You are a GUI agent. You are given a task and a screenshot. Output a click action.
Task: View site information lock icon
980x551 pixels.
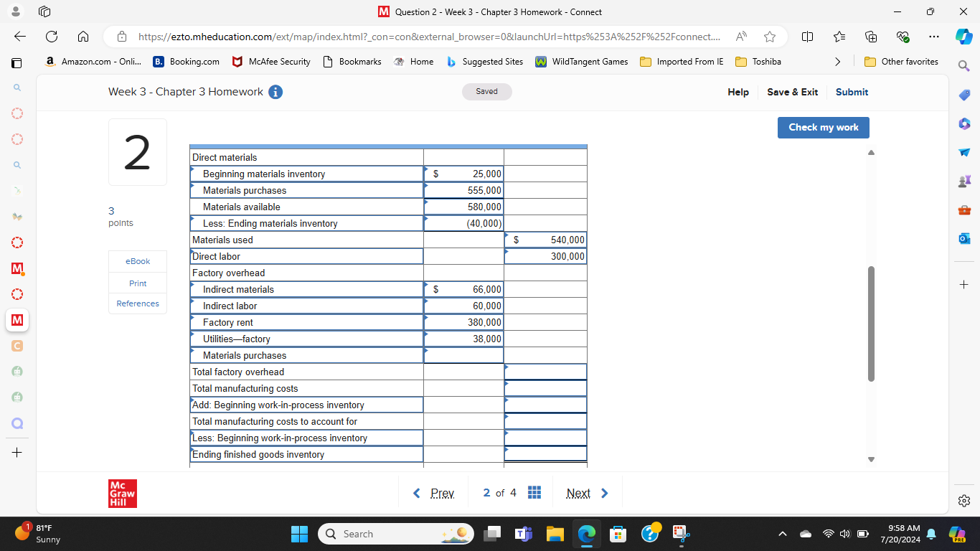(x=122, y=37)
